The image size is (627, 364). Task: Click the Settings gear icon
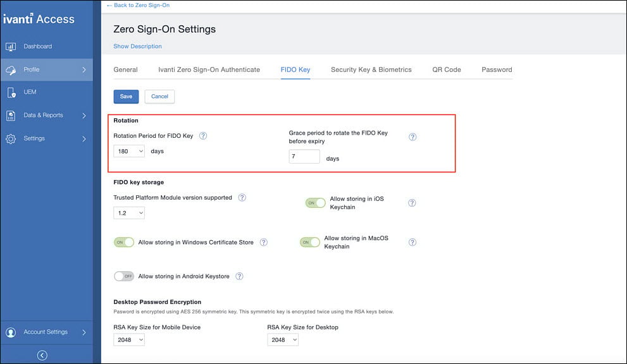click(x=11, y=138)
